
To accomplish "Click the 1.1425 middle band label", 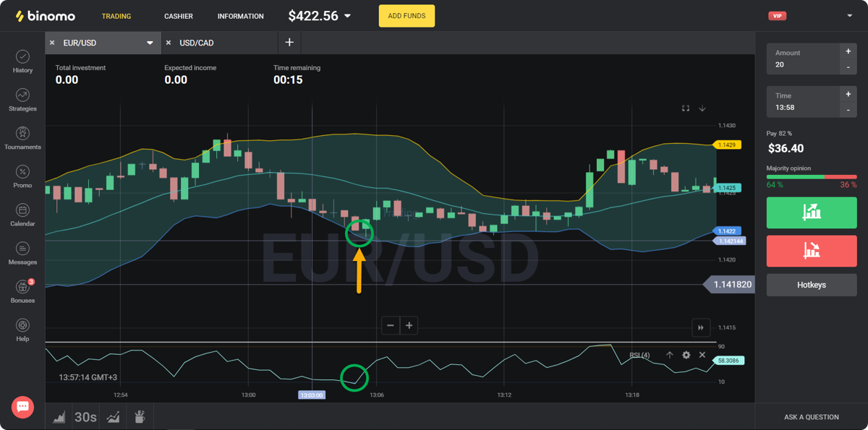I will pyautogui.click(x=726, y=188).
